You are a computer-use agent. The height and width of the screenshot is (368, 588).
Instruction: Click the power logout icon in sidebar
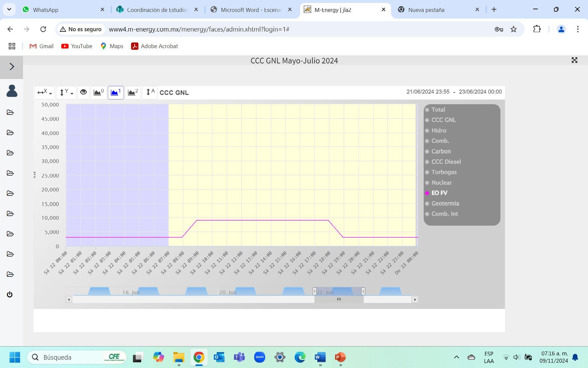click(10, 295)
